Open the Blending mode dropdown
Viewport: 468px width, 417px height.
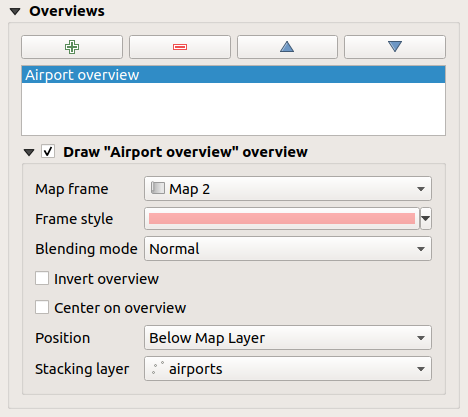288,249
